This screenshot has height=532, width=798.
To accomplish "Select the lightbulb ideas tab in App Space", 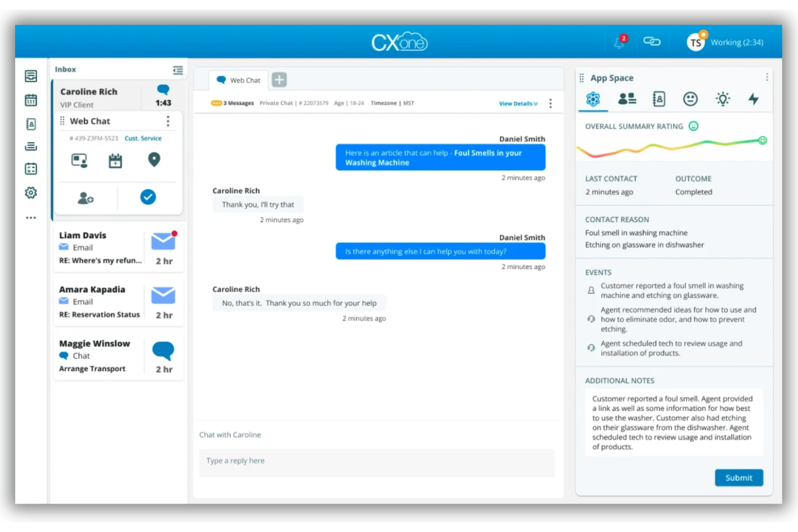I will pyautogui.click(x=723, y=99).
